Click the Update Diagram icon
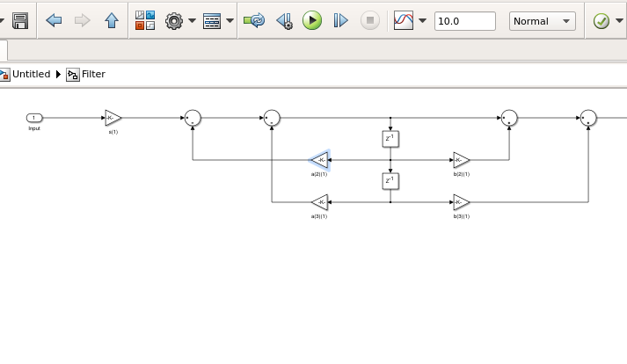The width and height of the screenshot is (627, 364). point(254,21)
